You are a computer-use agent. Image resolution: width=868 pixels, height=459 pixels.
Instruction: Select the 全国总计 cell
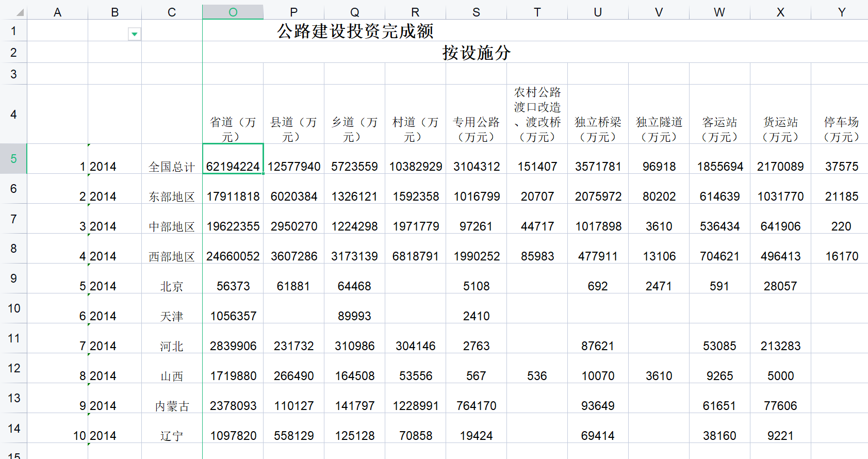pos(171,167)
